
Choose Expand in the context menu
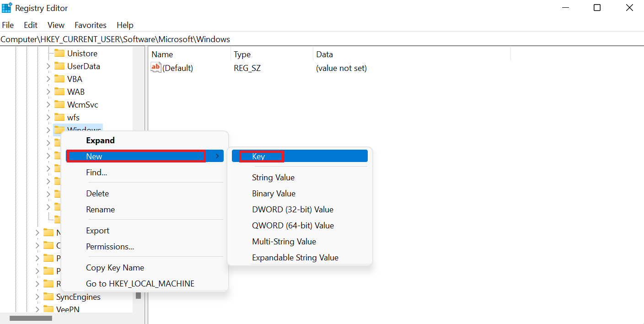click(145, 140)
